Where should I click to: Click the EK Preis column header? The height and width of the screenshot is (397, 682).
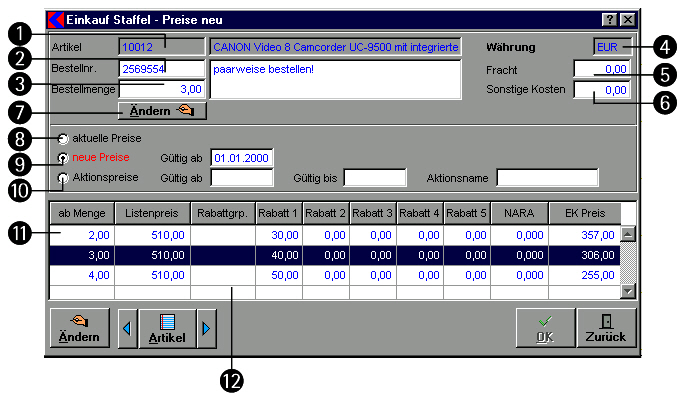(x=585, y=213)
